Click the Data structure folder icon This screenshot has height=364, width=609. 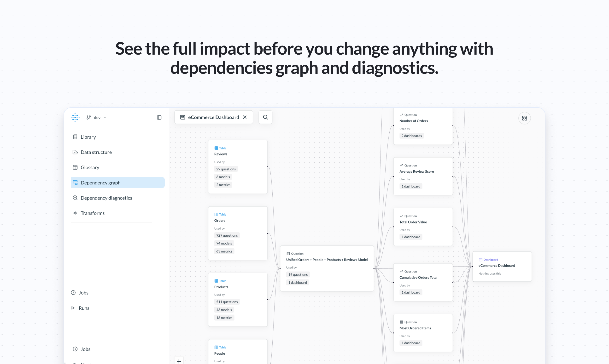click(75, 152)
